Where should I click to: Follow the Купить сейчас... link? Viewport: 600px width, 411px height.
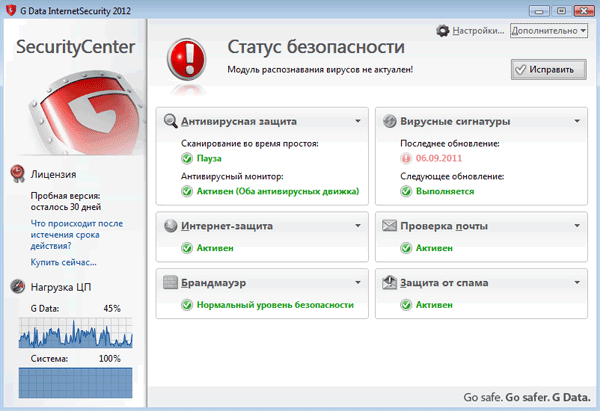click(64, 262)
